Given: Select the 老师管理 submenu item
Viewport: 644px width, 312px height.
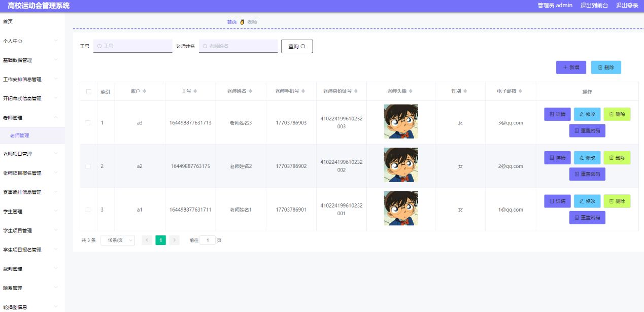Looking at the screenshot, I should point(32,135).
